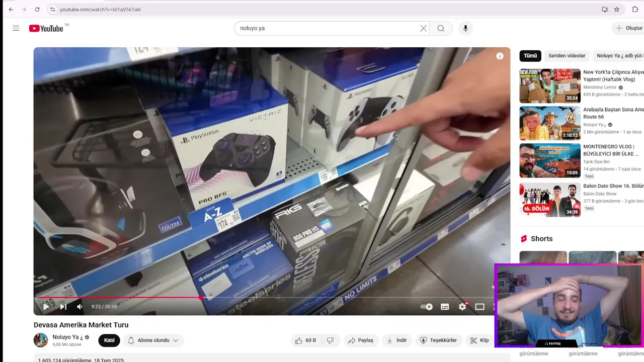This screenshot has width=644, height=362.
Task: Expand the Abone olundu notification dropdown
Action: [153, 340]
